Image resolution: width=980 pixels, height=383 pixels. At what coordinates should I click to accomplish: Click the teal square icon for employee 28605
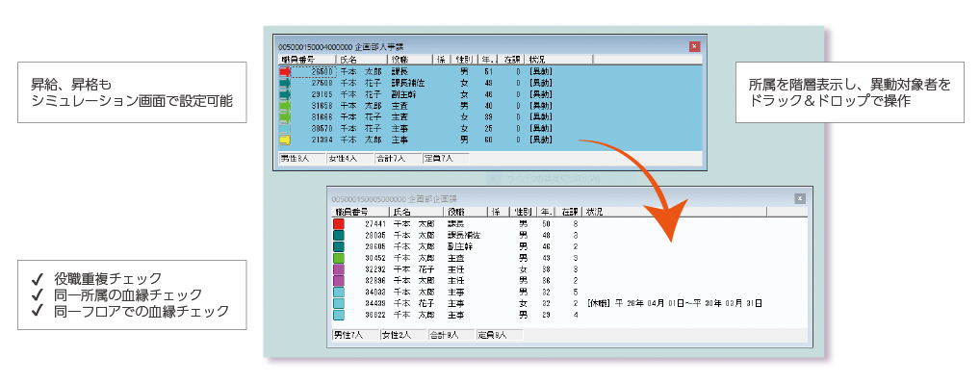339,246
